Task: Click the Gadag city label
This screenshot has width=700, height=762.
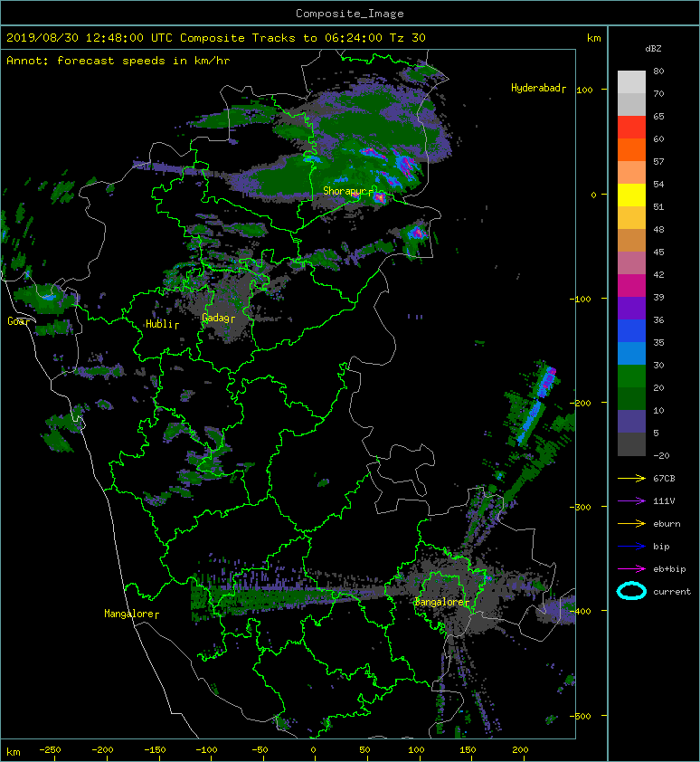Action: click(215, 318)
